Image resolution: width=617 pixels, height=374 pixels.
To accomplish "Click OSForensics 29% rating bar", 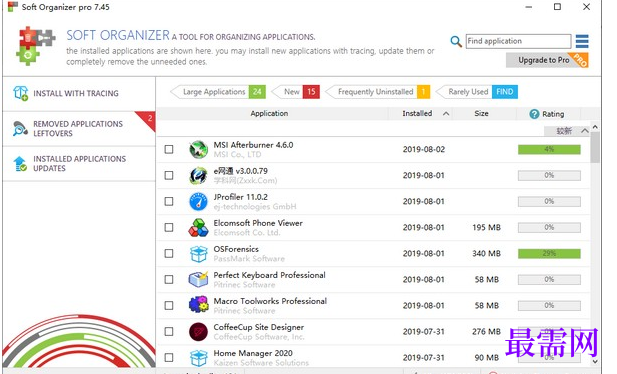I will [549, 253].
